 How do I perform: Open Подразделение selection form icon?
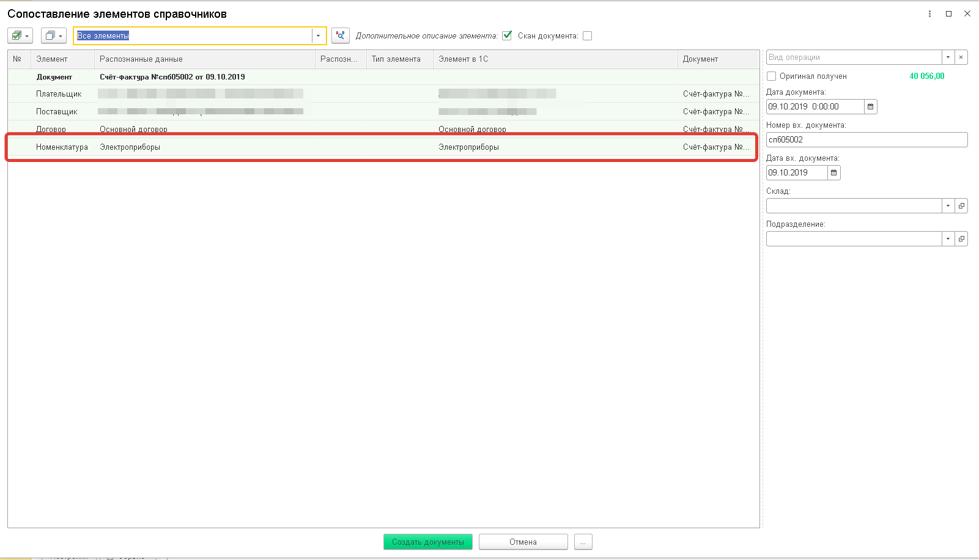pyautogui.click(x=961, y=239)
